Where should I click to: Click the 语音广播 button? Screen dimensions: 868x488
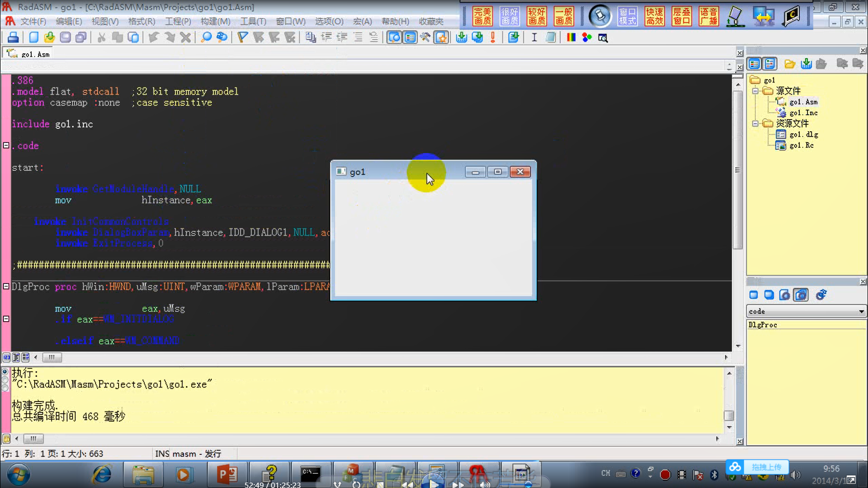pyautogui.click(x=708, y=16)
